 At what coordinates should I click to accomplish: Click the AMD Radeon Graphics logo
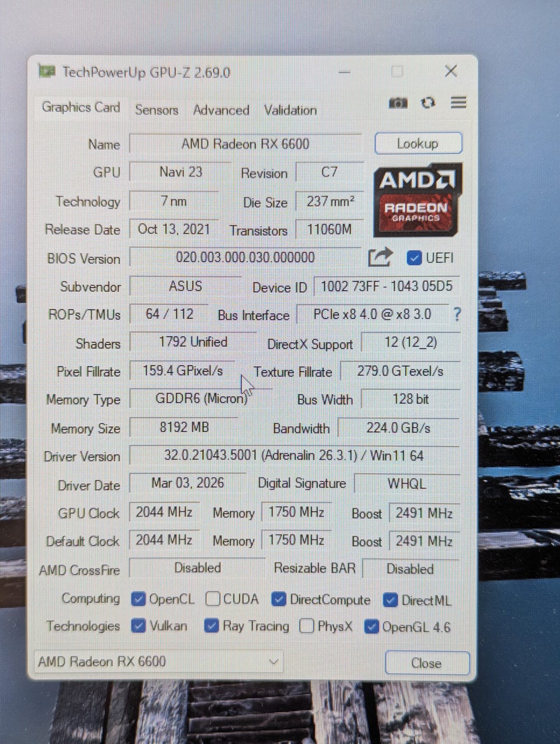click(x=418, y=200)
